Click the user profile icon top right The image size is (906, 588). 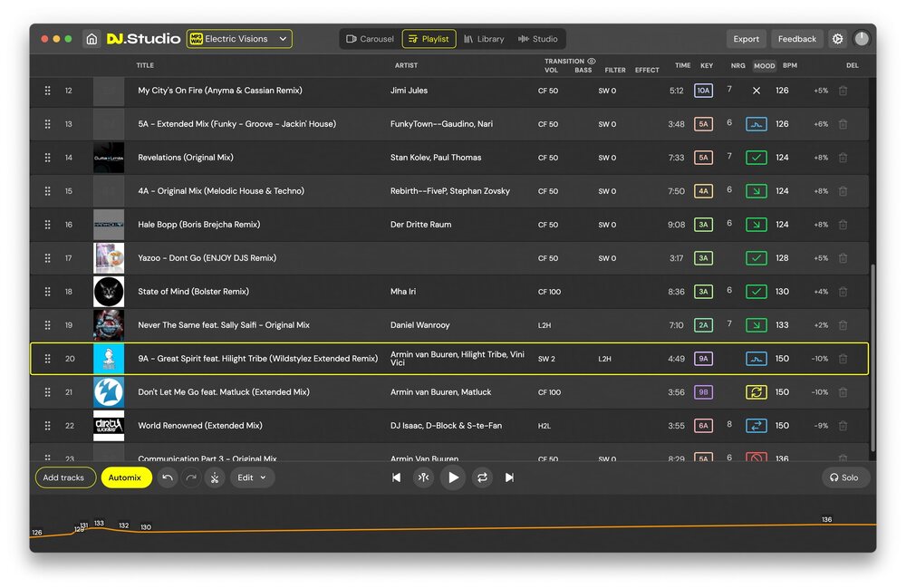coord(863,39)
